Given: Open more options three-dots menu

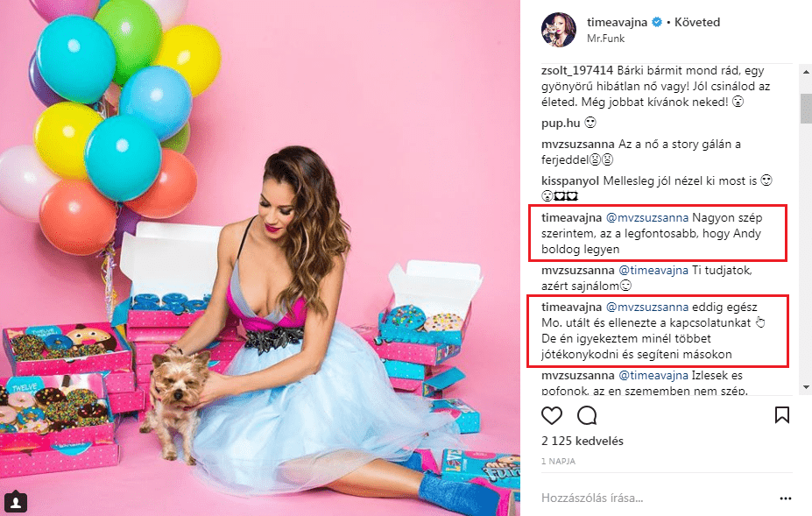Looking at the screenshot, I should pyautogui.click(x=785, y=498).
